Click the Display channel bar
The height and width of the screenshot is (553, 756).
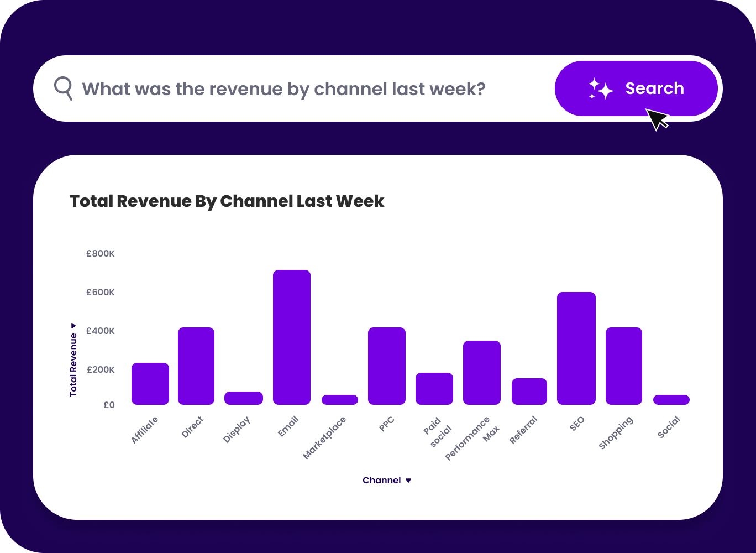(x=244, y=398)
